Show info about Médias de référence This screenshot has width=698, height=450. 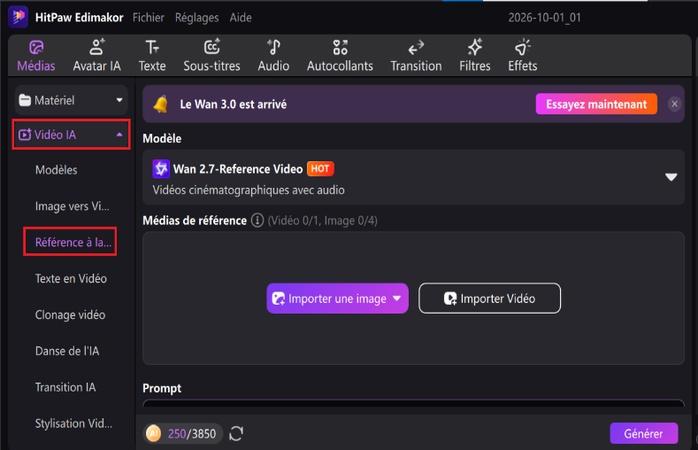click(257, 220)
